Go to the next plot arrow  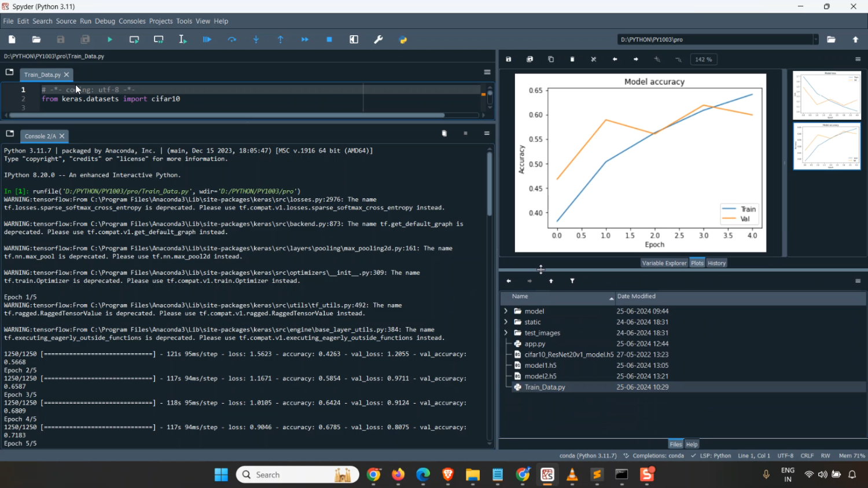636,60
